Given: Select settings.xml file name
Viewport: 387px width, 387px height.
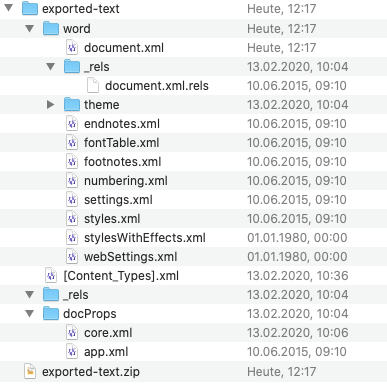Looking at the screenshot, I should (118, 200).
